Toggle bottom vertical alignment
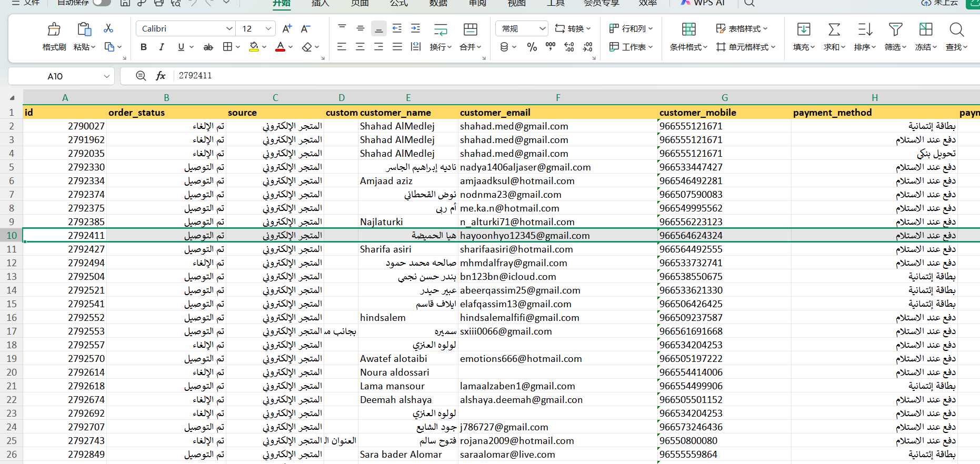This screenshot has width=980, height=464. coord(379,28)
